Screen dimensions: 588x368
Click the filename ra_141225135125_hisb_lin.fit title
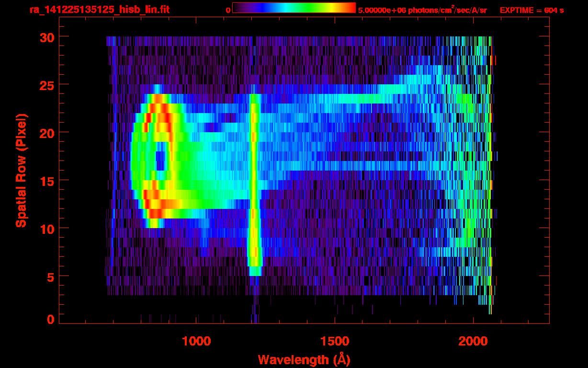99,10
